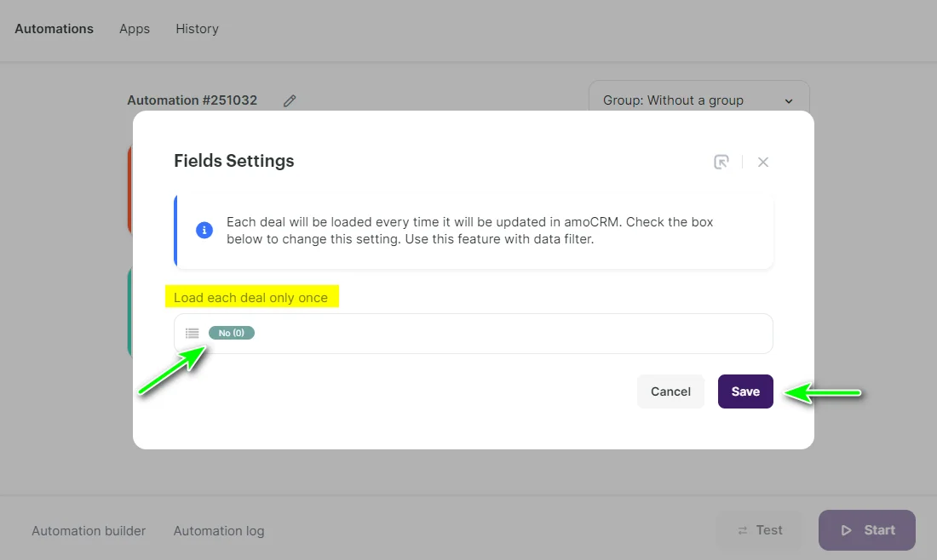Screen dimensions: 937x560
Task: Open the Group: Without a group dropdown
Action: [x=698, y=100]
